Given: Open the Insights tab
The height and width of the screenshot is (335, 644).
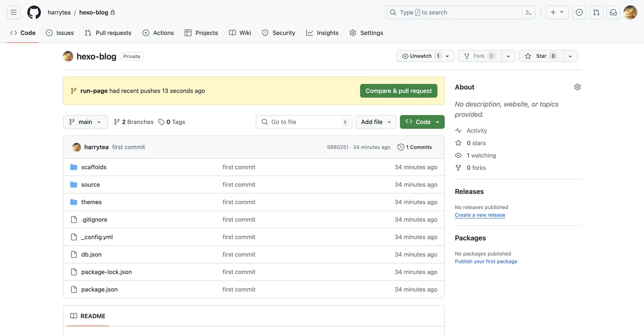Looking at the screenshot, I should pyautogui.click(x=322, y=33).
